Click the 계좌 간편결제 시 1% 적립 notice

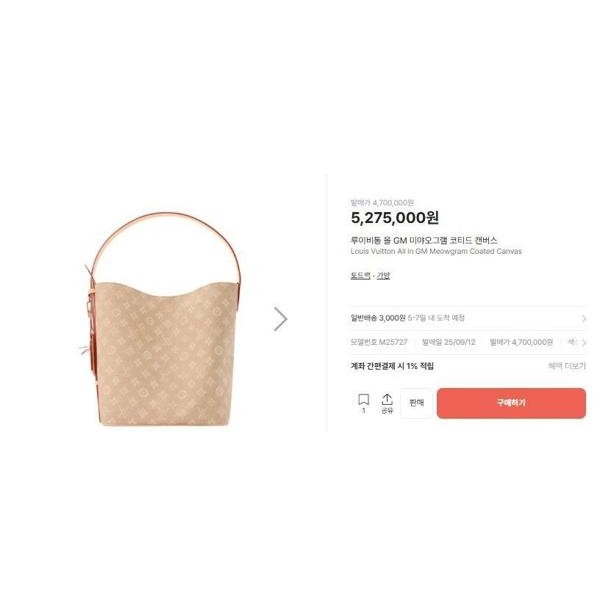[392, 366]
